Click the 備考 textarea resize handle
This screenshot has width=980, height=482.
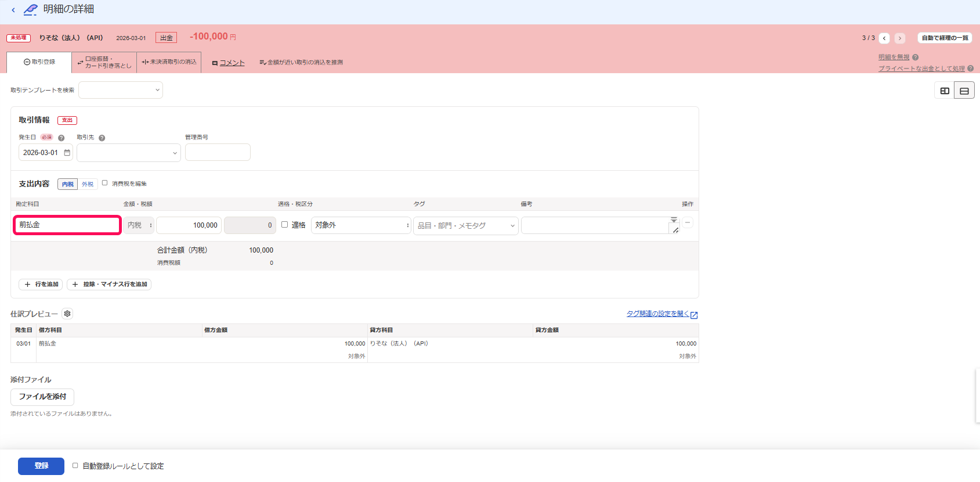[675, 231]
